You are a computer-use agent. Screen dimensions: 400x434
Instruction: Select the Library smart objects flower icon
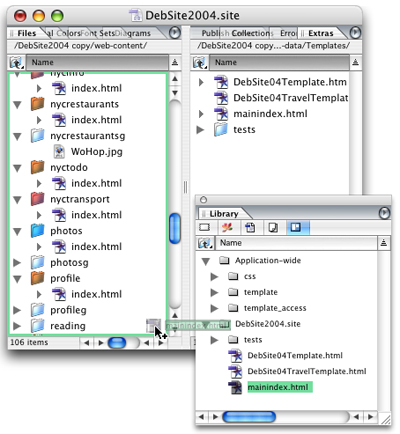227,227
